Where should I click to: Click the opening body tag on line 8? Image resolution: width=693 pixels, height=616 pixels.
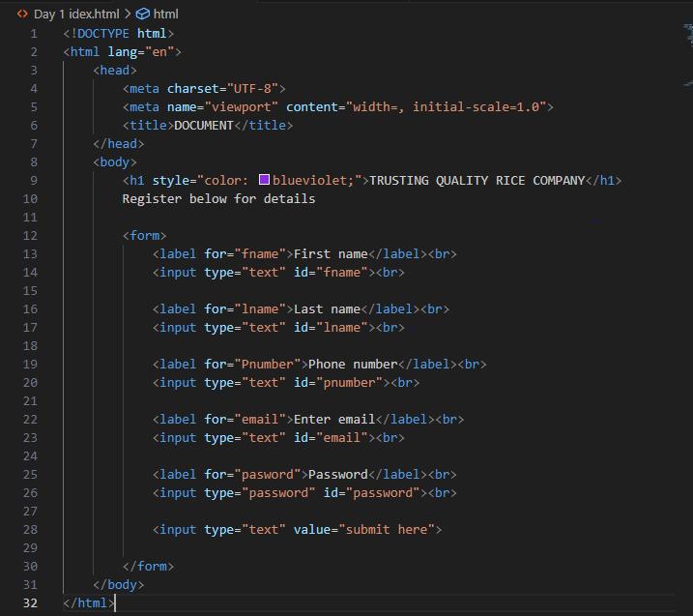pyautogui.click(x=115, y=162)
